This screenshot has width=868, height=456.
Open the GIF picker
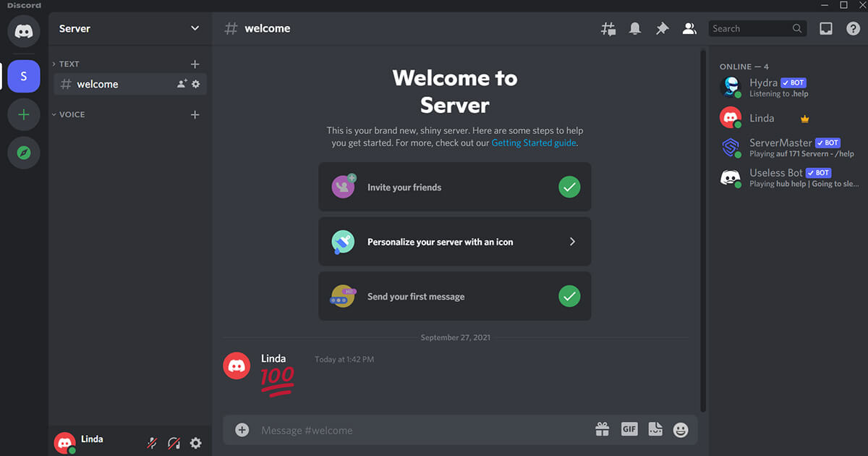[x=629, y=429]
